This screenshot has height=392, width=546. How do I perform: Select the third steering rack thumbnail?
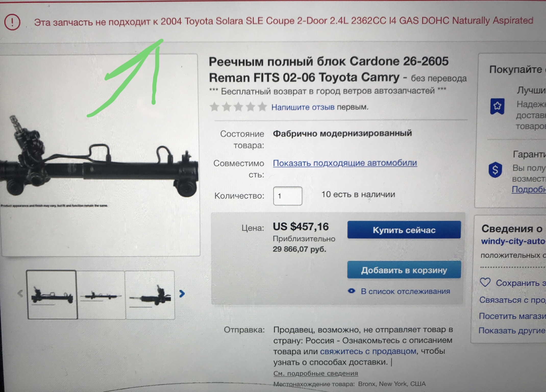click(x=150, y=295)
